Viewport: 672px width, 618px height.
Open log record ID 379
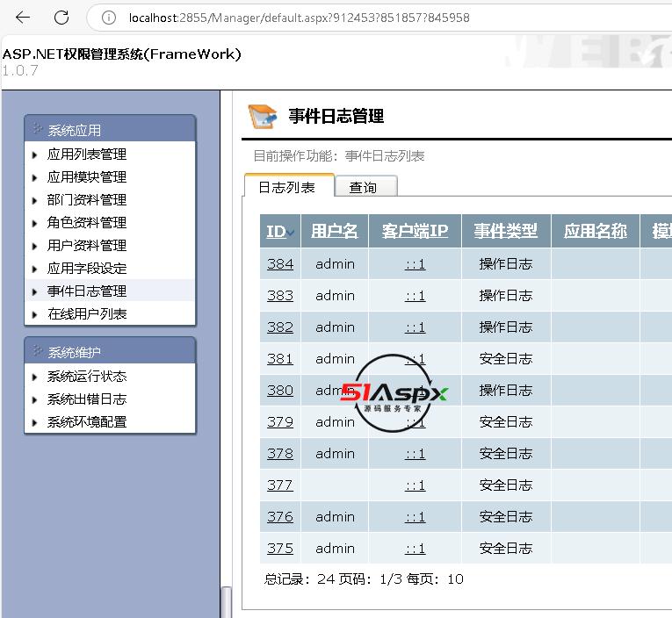pos(280,422)
